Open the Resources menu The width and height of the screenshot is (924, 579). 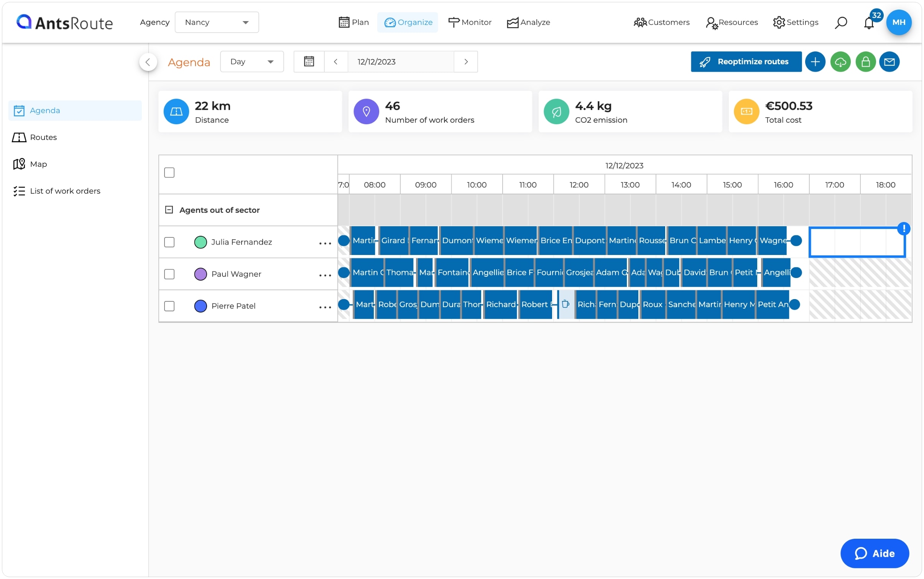[732, 22]
